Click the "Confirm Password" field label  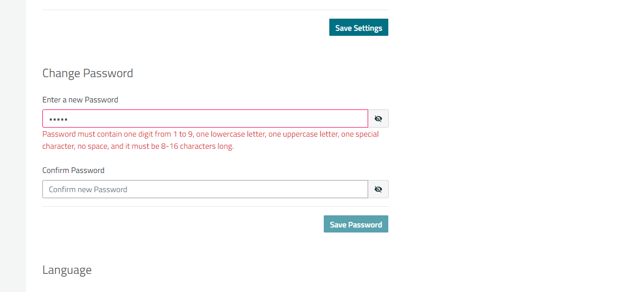73,170
